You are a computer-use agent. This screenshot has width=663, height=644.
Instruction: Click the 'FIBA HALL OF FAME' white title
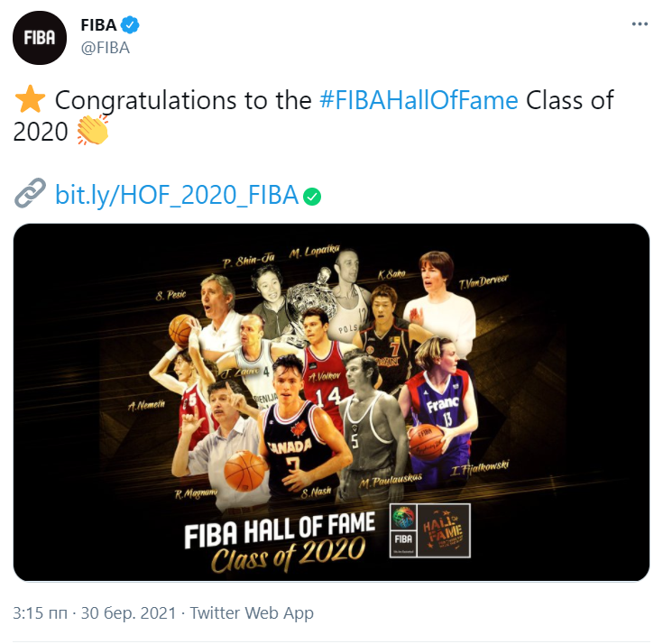click(280, 529)
